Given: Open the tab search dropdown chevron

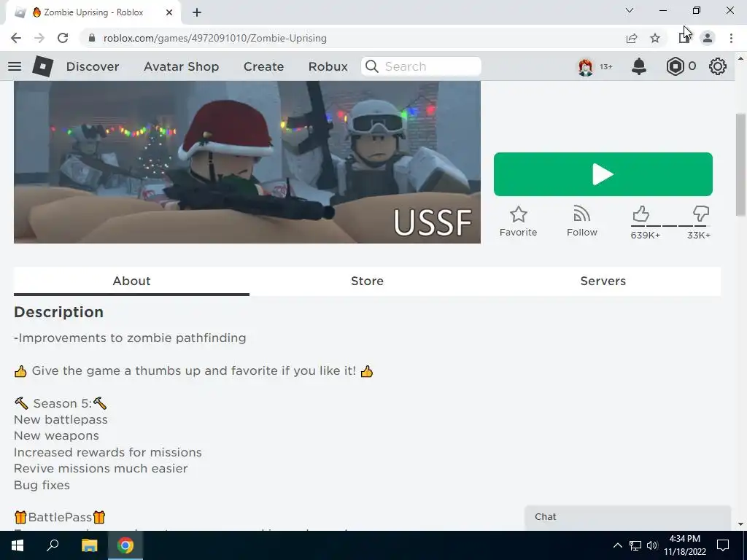Looking at the screenshot, I should click(x=630, y=10).
